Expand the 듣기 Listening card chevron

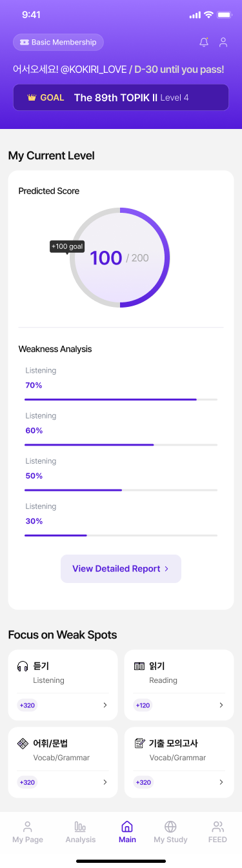tap(105, 705)
